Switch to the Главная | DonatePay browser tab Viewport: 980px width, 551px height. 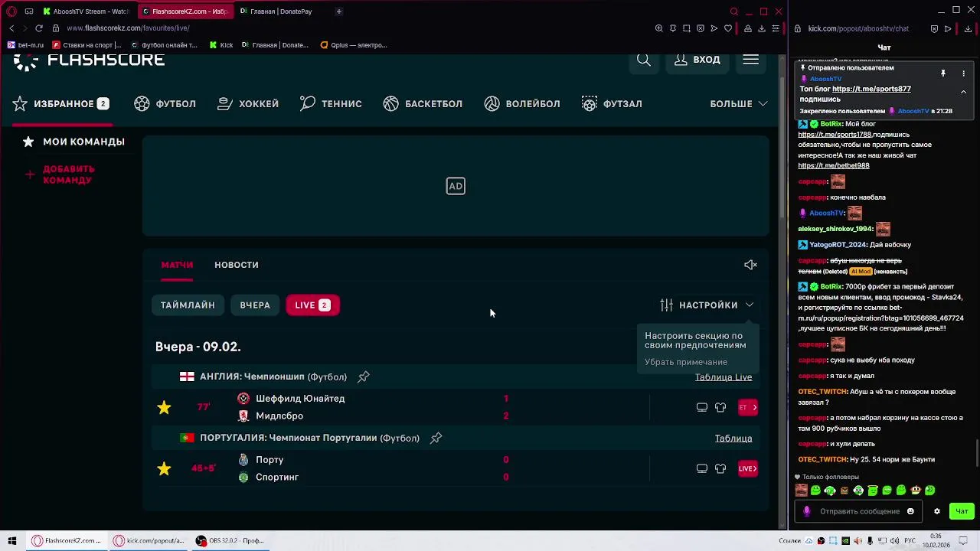coord(280,11)
